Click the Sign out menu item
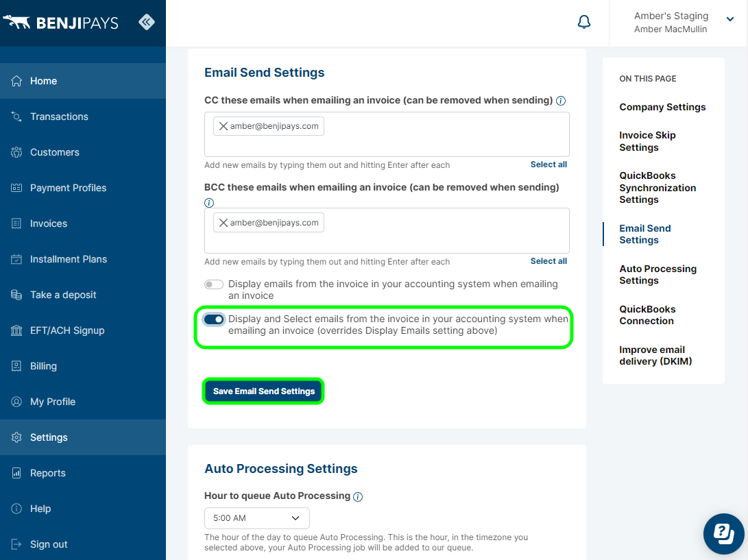The width and height of the screenshot is (748, 560). (83, 544)
